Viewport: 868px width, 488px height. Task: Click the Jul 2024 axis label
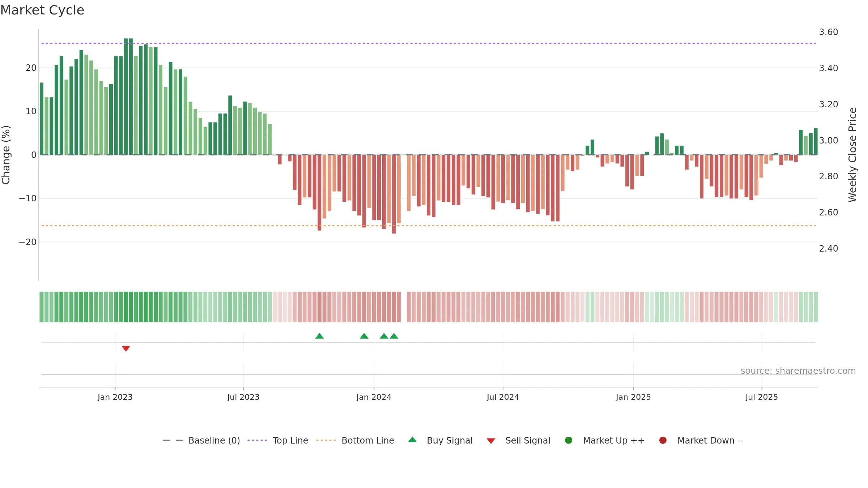503,397
